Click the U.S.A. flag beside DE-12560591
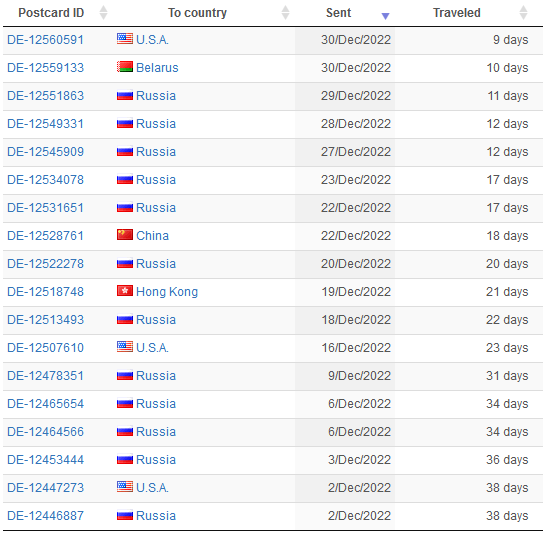This screenshot has height=533, width=543. point(125,38)
